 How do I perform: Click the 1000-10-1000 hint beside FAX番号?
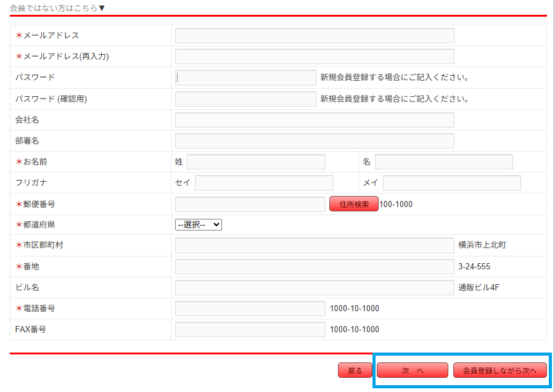tap(355, 329)
